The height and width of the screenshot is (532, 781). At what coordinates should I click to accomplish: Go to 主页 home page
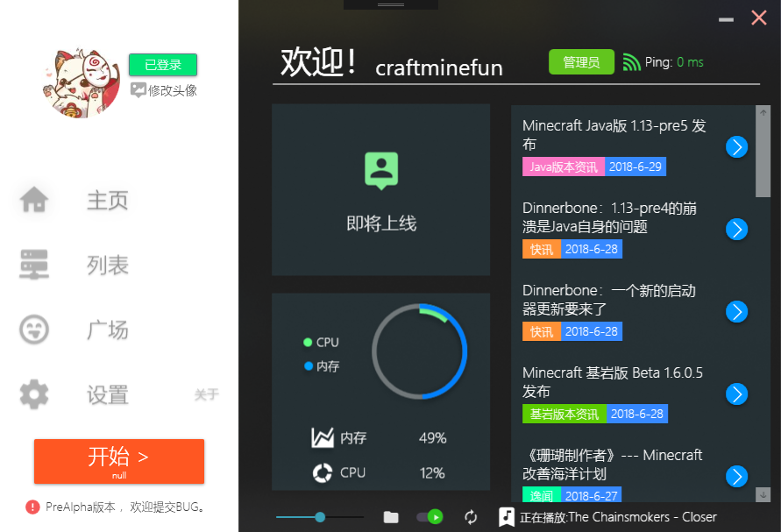click(108, 200)
